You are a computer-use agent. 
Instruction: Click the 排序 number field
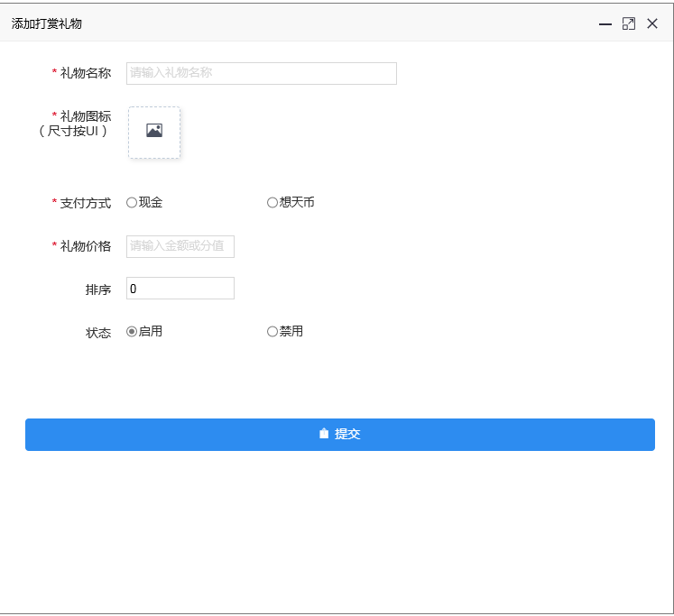pos(180,289)
